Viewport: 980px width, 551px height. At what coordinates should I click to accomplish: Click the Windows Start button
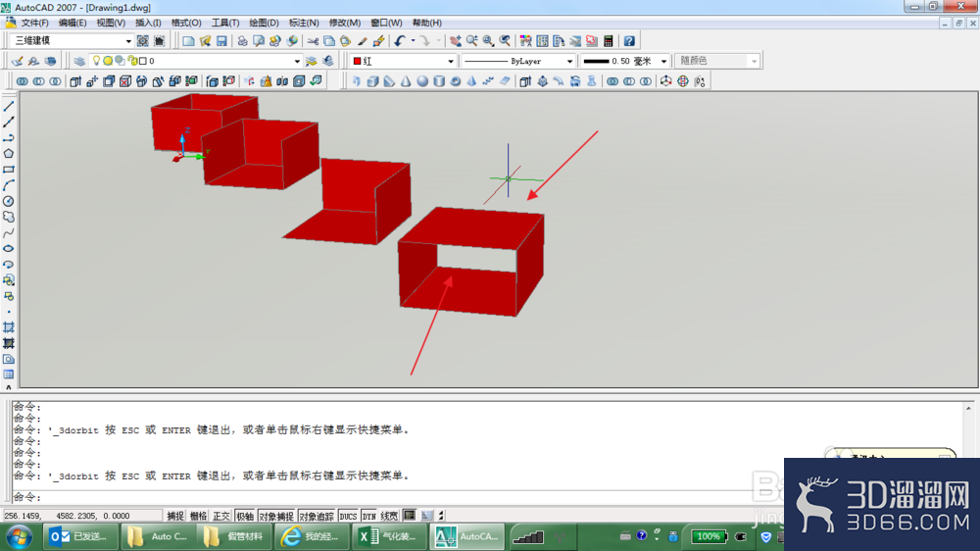point(19,536)
